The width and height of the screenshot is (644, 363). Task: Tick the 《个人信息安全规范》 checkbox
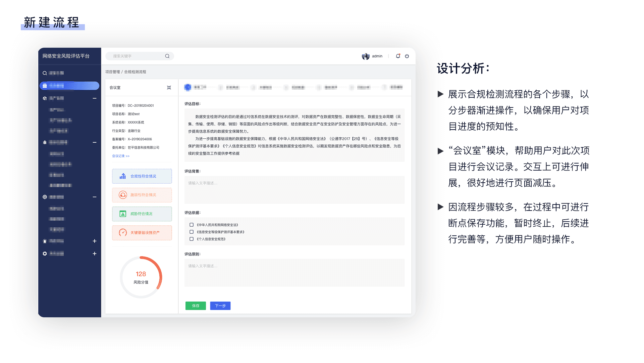192,239
